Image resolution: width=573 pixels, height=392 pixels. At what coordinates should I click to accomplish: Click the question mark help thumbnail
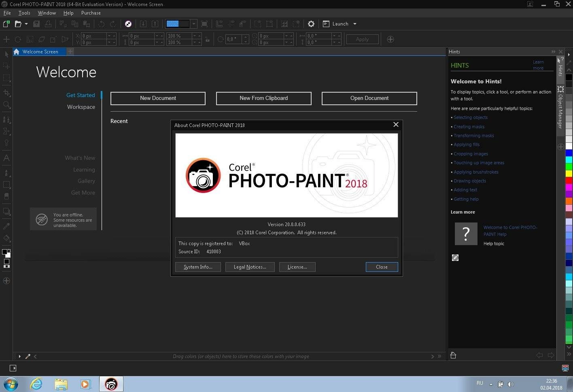tap(466, 234)
